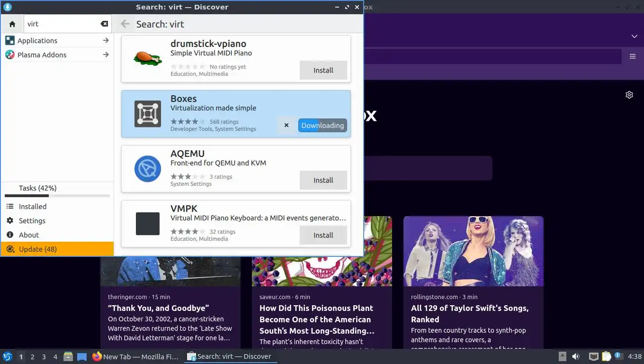Expand Firefox tab list chevron
This screenshot has height=364, width=644.
coord(635,36)
